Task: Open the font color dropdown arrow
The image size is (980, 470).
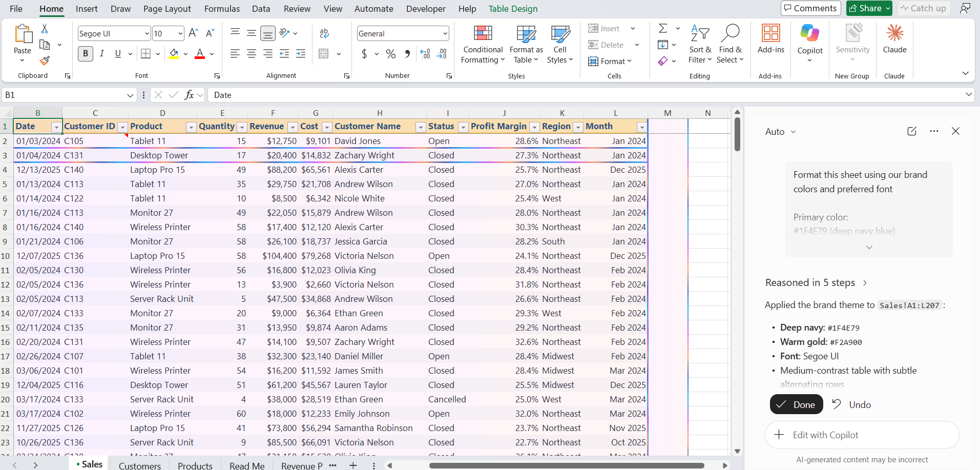Action: click(x=212, y=54)
